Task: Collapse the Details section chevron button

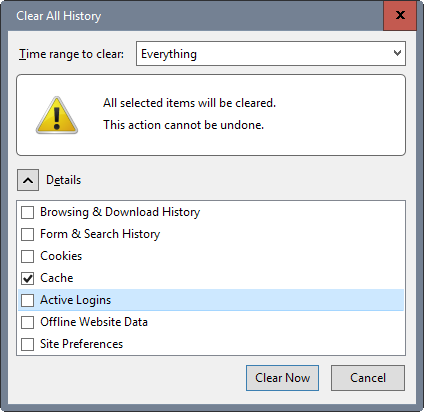Action: 28,180
